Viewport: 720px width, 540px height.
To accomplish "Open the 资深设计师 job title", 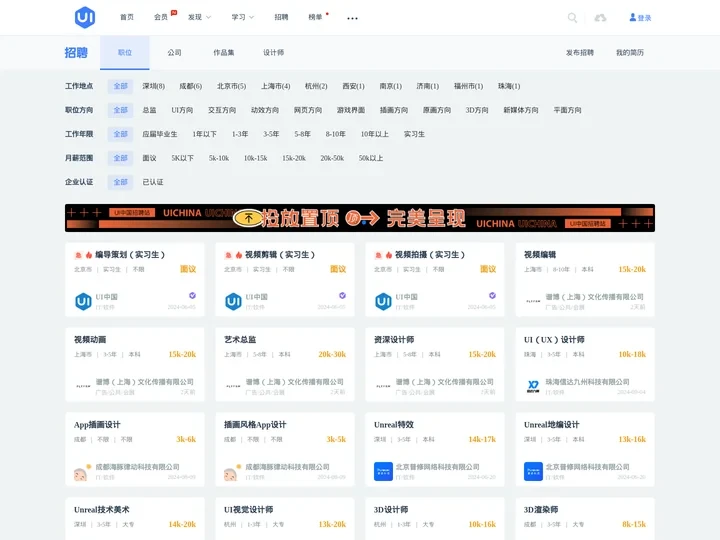I will click(394, 340).
